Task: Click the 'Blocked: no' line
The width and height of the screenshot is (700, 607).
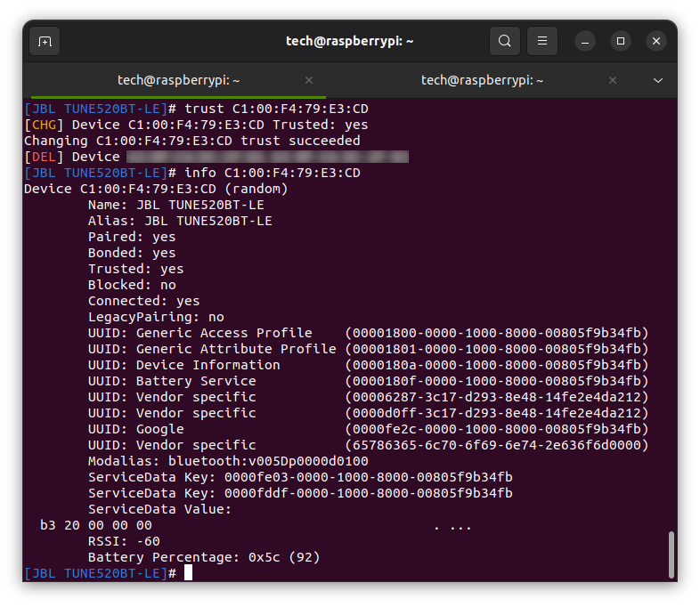Action: 132,286
